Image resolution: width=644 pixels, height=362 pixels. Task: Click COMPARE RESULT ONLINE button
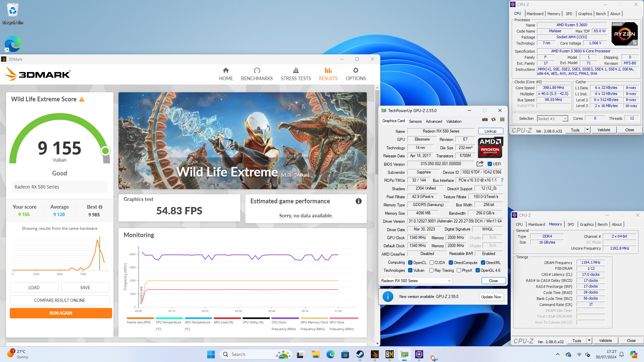[59, 300]
